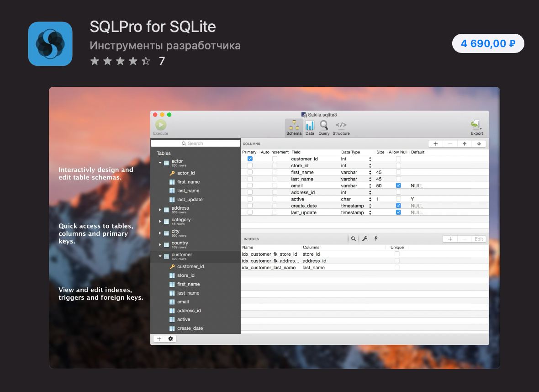Toggle Auto Increment for customer_id
539x392 pixels.
click(x=275, y=159)
